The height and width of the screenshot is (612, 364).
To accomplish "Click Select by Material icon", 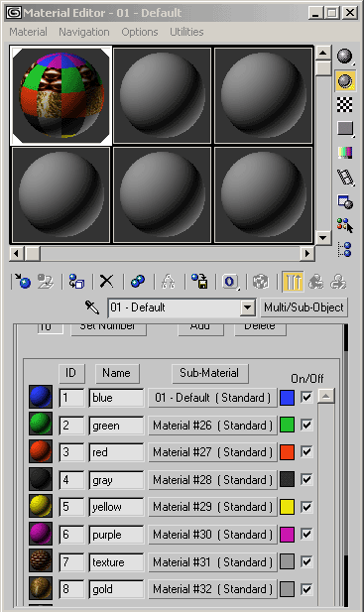I will [x=345, y=225].
